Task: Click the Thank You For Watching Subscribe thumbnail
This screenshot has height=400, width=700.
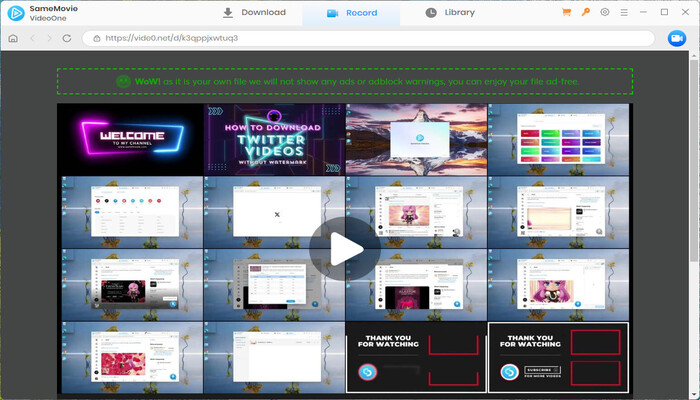Action: 558,357
